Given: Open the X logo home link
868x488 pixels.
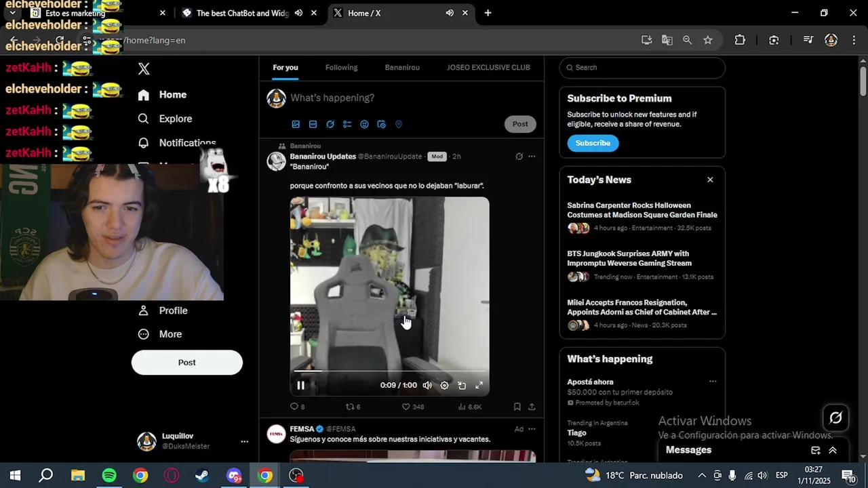Looking at the screenshot, I should pos(144,68).
